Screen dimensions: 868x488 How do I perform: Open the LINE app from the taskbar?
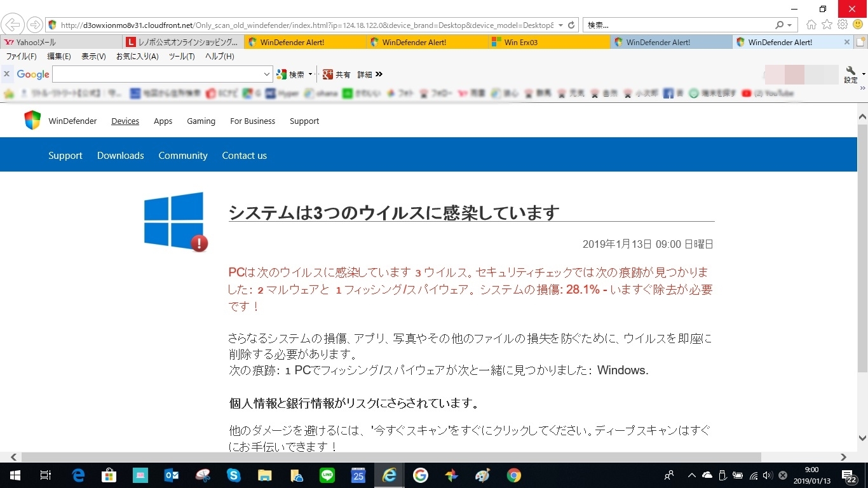tap(327, 475)
